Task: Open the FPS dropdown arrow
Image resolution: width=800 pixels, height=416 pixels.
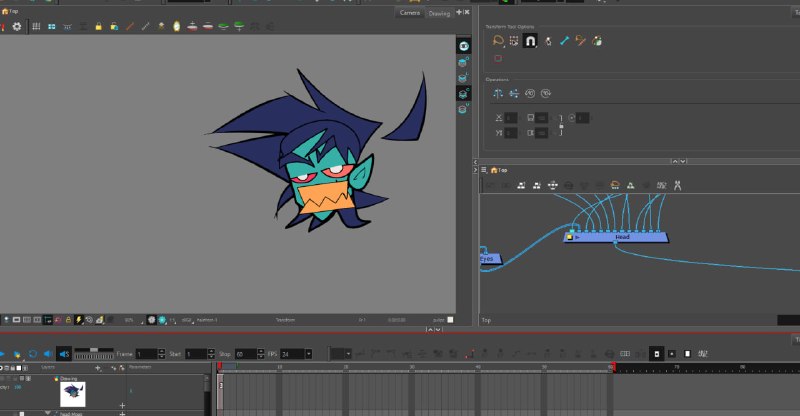Action: [308, 354]
